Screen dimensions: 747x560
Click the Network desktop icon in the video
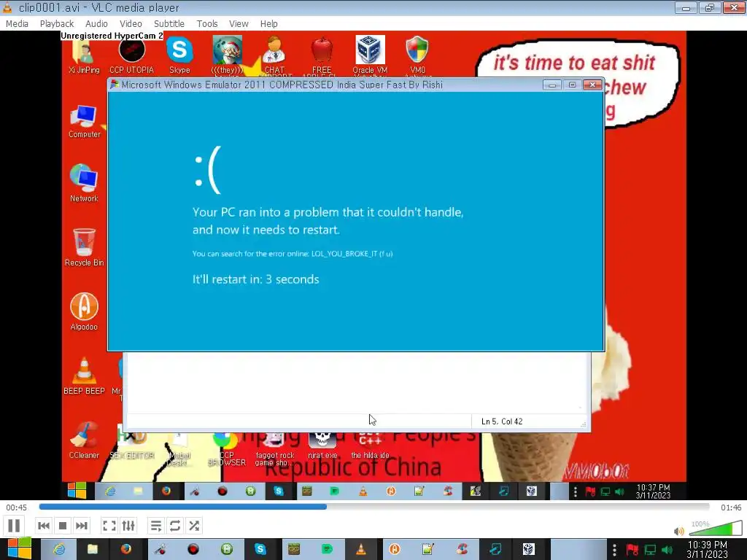pos(85,183)
